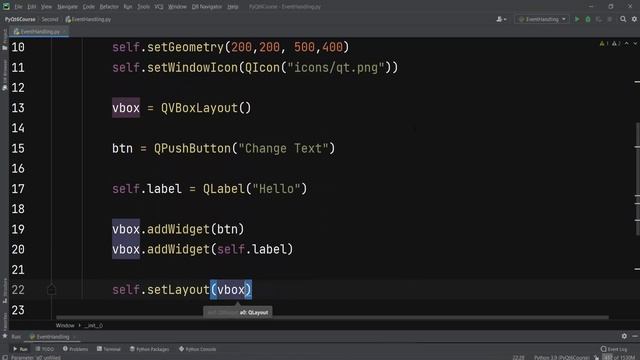640x360 pixels.
Task: Click the stop button in the toolbar
Action: (610, 19)
